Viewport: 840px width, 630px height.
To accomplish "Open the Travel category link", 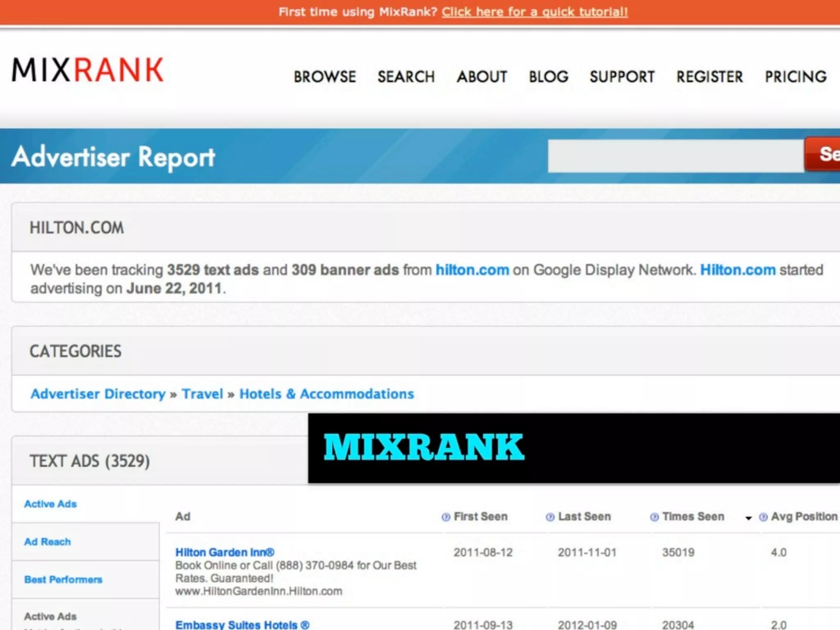I will coord(202,394).
